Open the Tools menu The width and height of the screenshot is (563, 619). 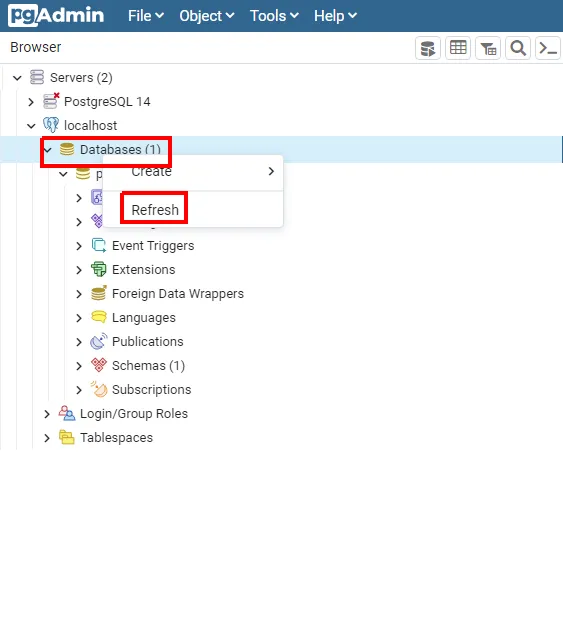(x=274, y=16)
